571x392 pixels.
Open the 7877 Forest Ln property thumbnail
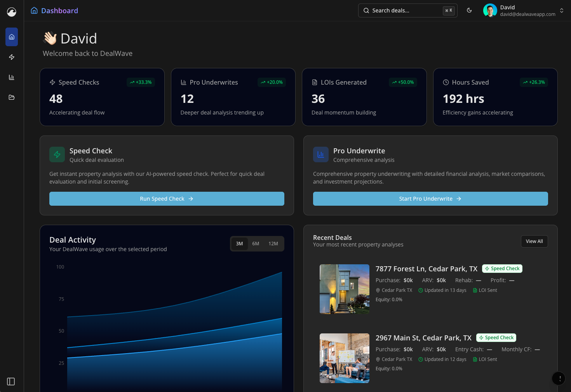coord(345,289)
